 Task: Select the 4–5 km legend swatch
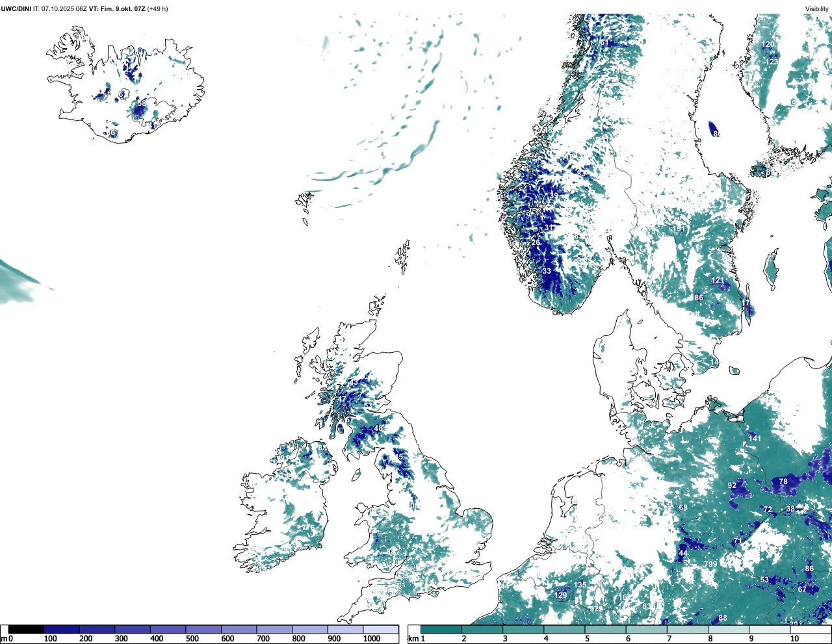click(564, 629)
